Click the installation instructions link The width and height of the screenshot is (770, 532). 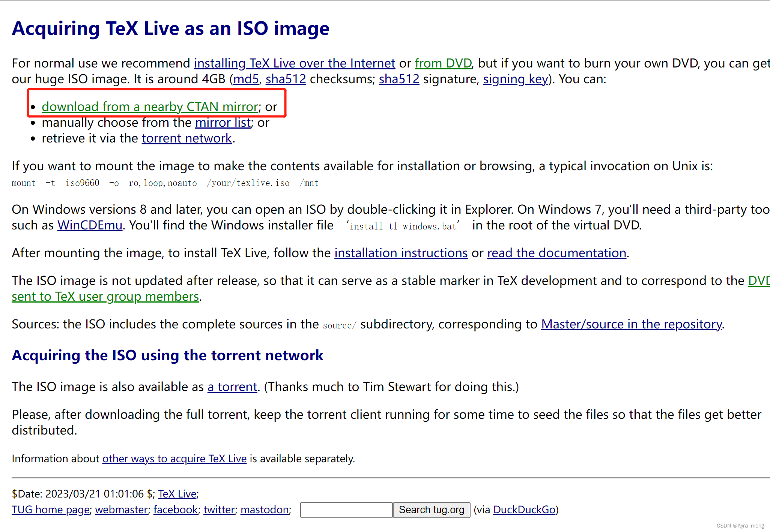click(x=401, y=253)
